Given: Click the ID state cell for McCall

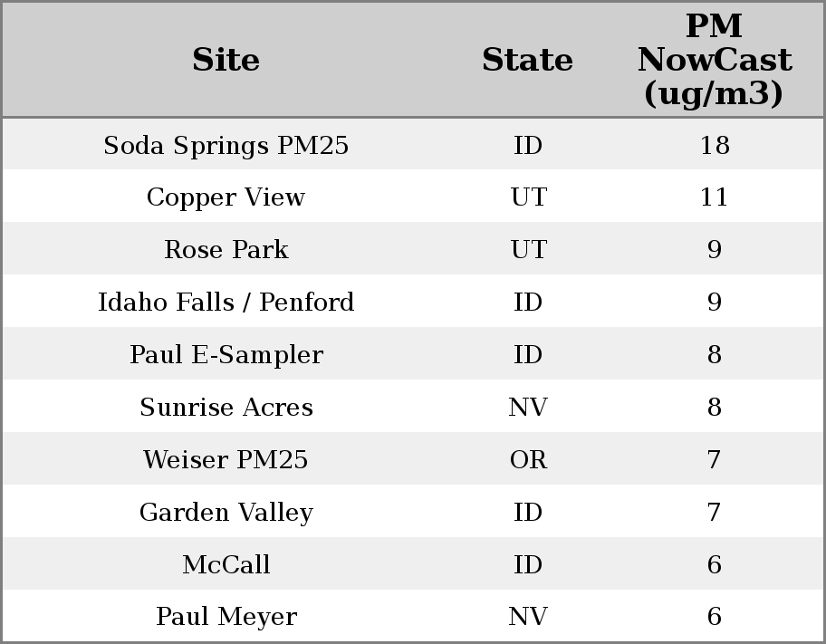Looking at the screenshot, I should coord(528,565).
